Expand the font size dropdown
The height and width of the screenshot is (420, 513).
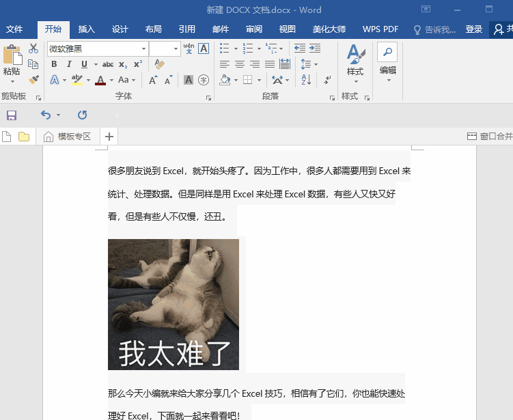tap(176, 49)
